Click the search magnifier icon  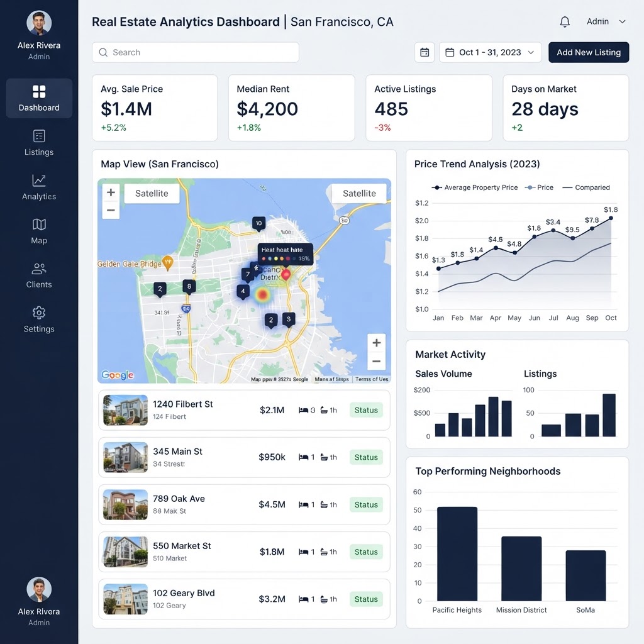point(104,52)
